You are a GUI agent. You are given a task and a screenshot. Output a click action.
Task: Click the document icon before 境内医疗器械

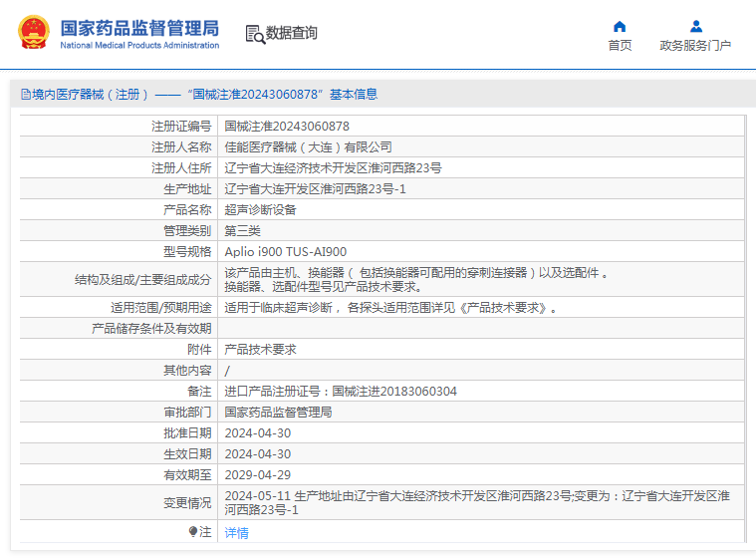coord(26,94)
